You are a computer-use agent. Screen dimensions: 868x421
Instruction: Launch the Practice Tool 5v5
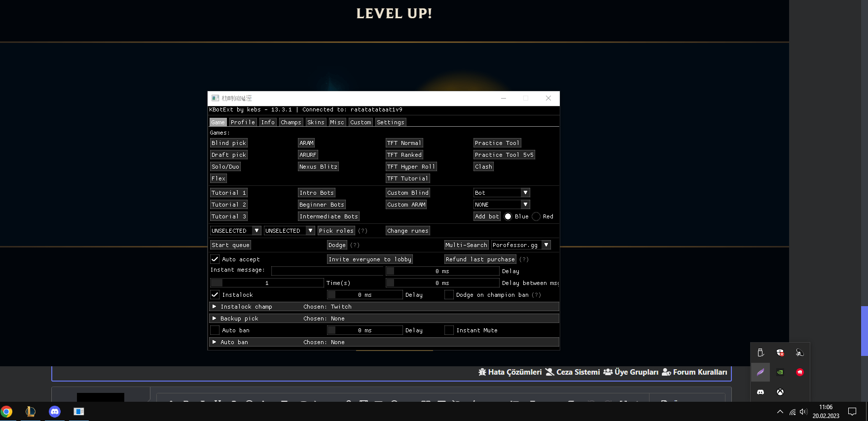(504, 155)
